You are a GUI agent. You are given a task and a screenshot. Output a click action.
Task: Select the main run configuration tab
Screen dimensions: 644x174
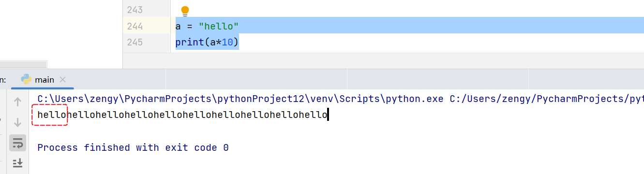pyautogui.click(x=43, y=80)
